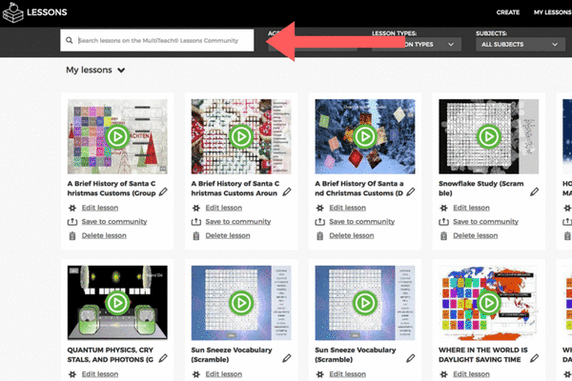Click the share icon for Santa and Christmas Customs (D
The height and width of the screenshot is (381, 572).
coord(320,222)
